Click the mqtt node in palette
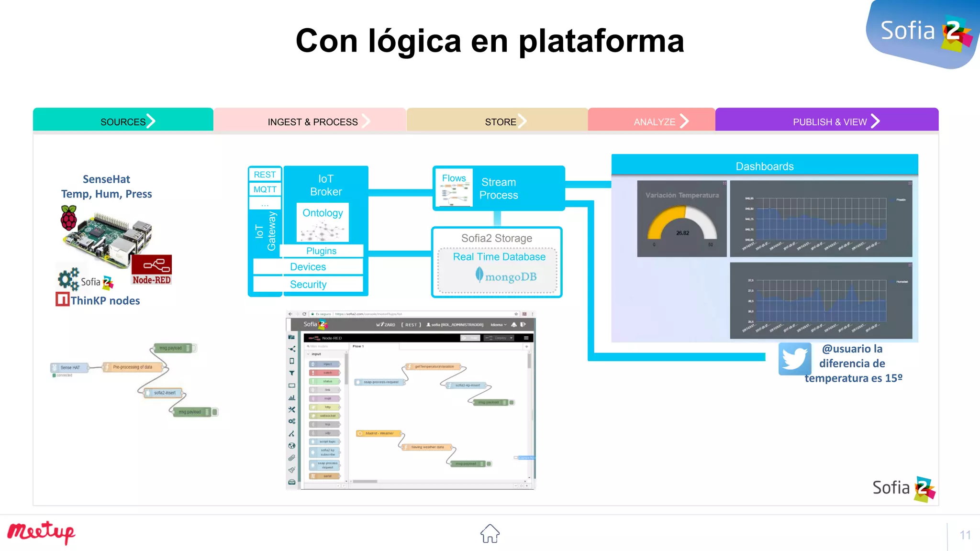 pyautogui.click(x=325, y=398)
